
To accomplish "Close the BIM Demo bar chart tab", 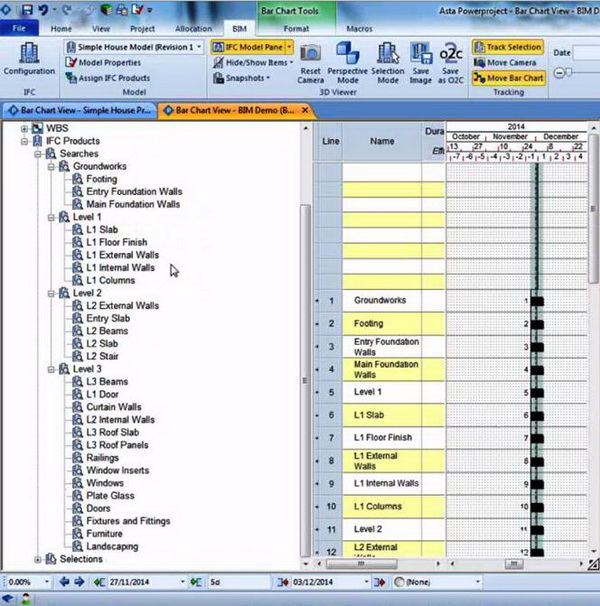I will (x=305, y=110).
